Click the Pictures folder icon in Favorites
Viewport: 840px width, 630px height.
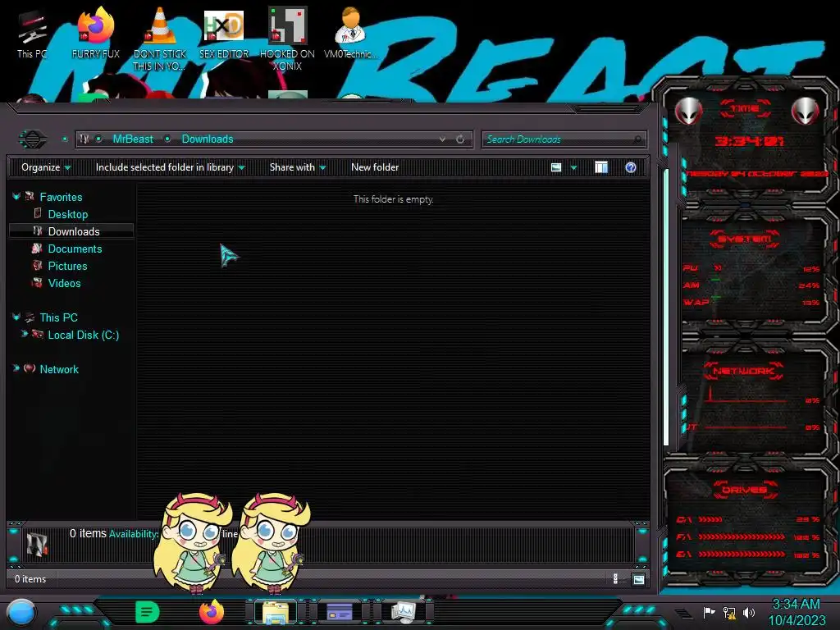click(x=37, y=266)
